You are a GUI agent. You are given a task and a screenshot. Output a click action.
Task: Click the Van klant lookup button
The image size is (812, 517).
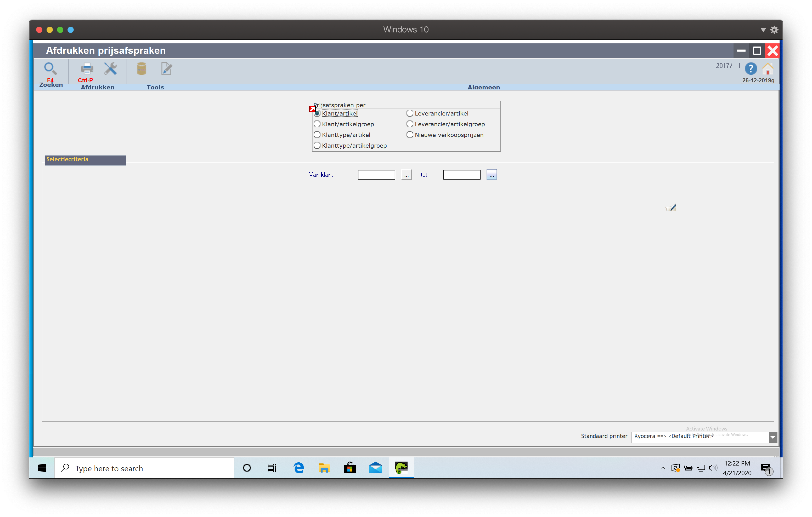[406, 175]
